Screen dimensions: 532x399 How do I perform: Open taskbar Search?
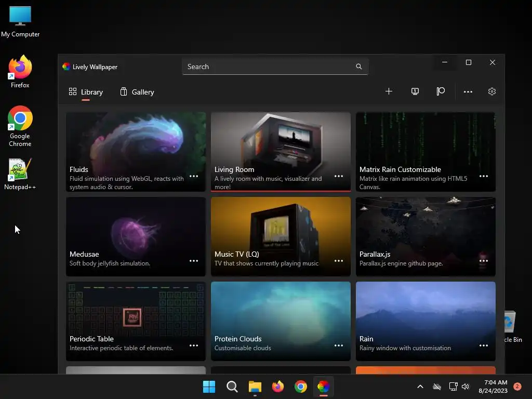coord(232,387)
